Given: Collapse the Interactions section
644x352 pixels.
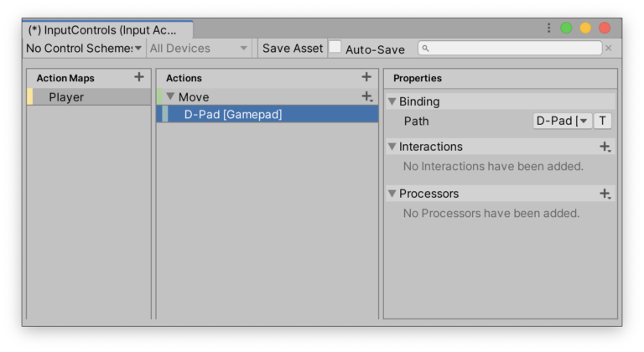Looking at the screenshot, I should tap(392, 147).
